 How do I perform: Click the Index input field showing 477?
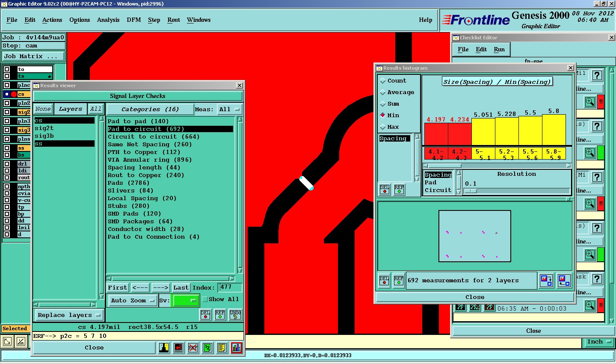coord(230,287)
